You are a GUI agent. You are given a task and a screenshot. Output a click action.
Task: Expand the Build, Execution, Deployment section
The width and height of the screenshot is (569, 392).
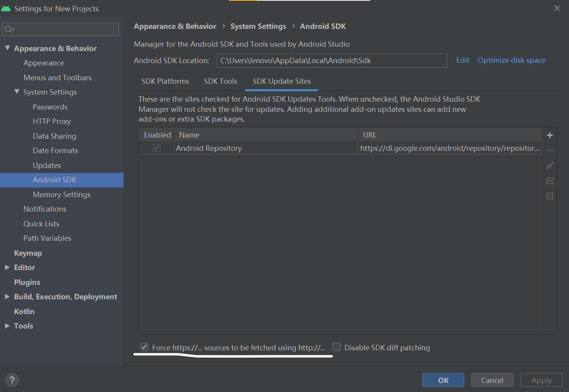[7, 297]
